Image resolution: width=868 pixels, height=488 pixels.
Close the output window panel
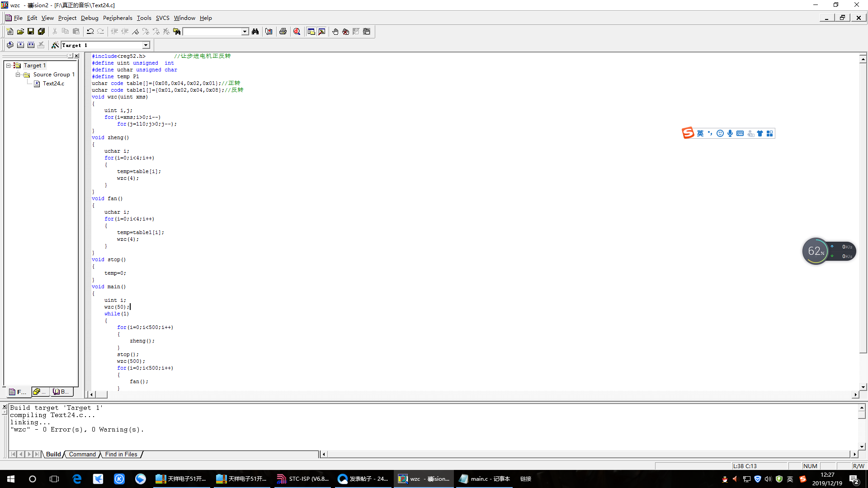(5, 407)
